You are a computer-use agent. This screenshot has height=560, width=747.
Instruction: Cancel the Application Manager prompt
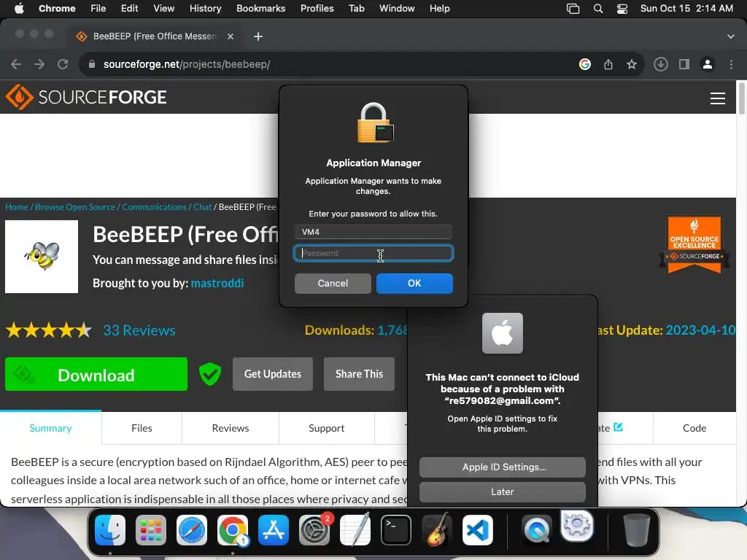(333, 284)
